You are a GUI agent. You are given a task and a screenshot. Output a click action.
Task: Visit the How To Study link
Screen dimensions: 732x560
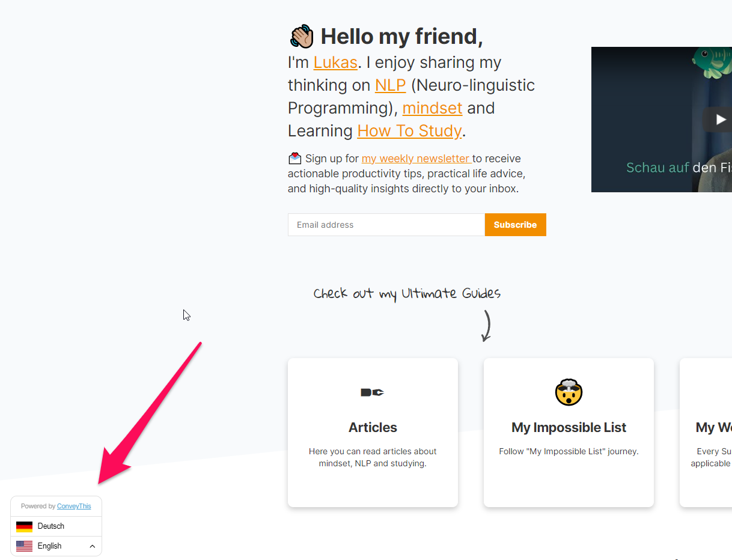pos(409,131)
